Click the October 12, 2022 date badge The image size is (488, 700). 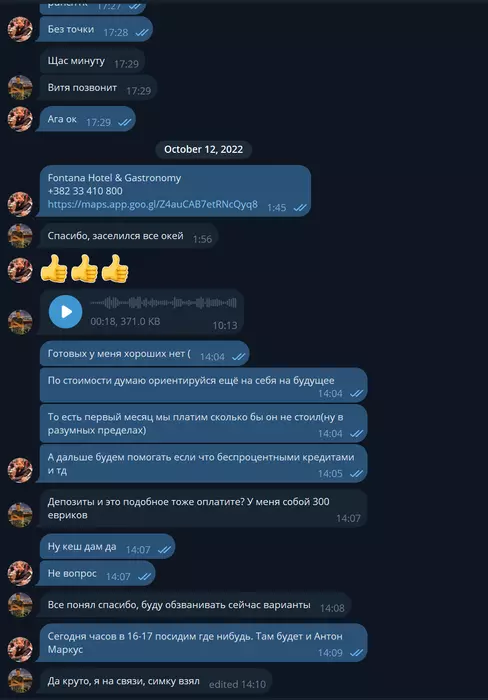[204, 149]
